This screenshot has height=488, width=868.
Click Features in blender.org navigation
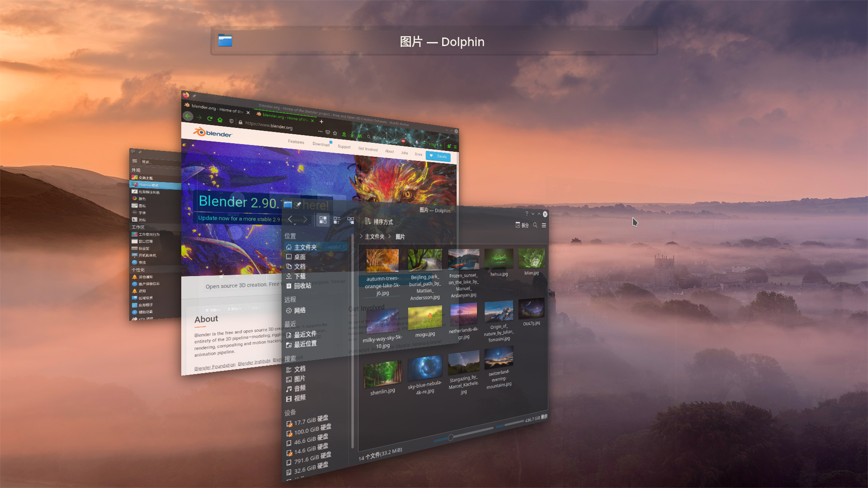pyautogui.click(x=296, y=142)
